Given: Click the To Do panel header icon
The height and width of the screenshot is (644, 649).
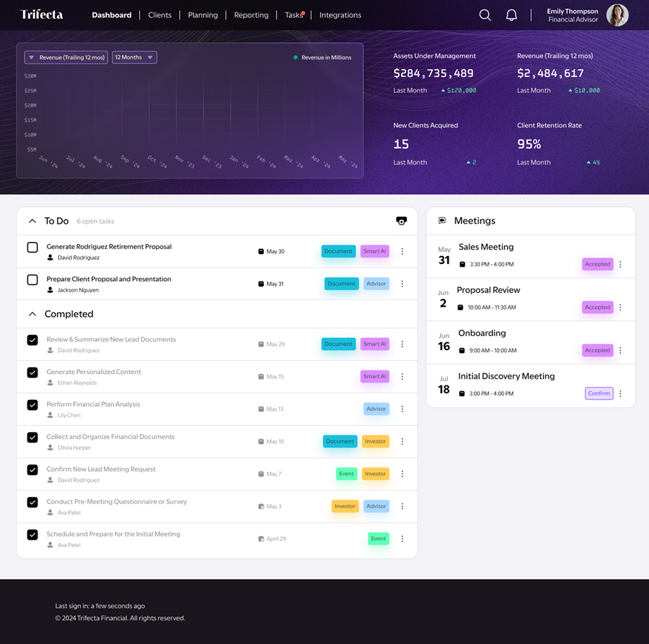Looking at the screenshot, I should 401,221.
